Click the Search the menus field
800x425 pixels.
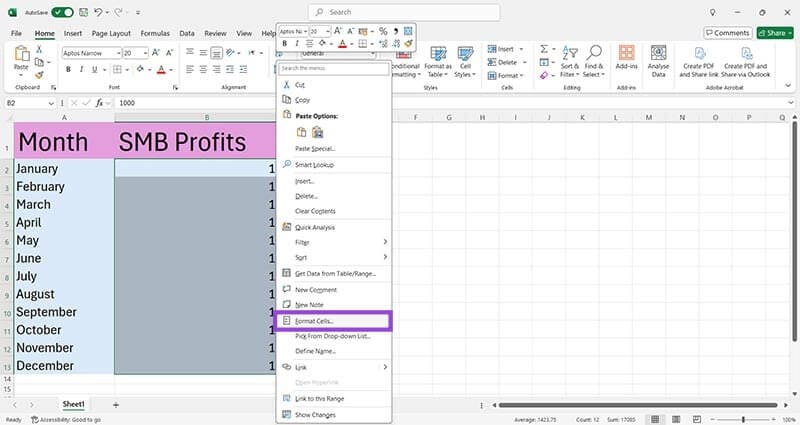(334, 68)
